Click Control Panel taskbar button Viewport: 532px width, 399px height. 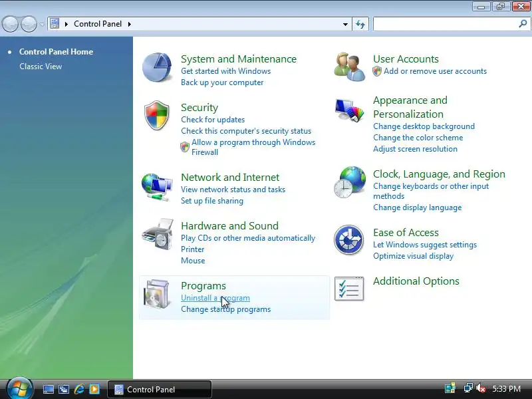tap(160, 389)
